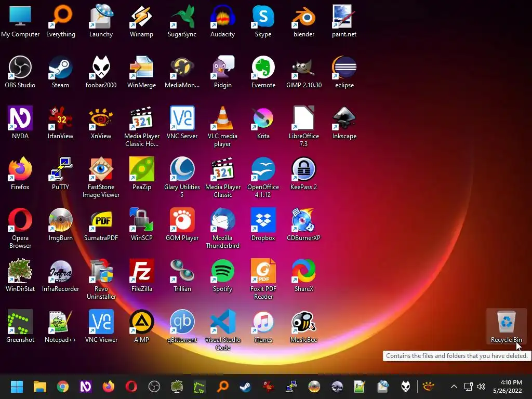Click the Media Player Classic Ho... icon

coord(141,126)
